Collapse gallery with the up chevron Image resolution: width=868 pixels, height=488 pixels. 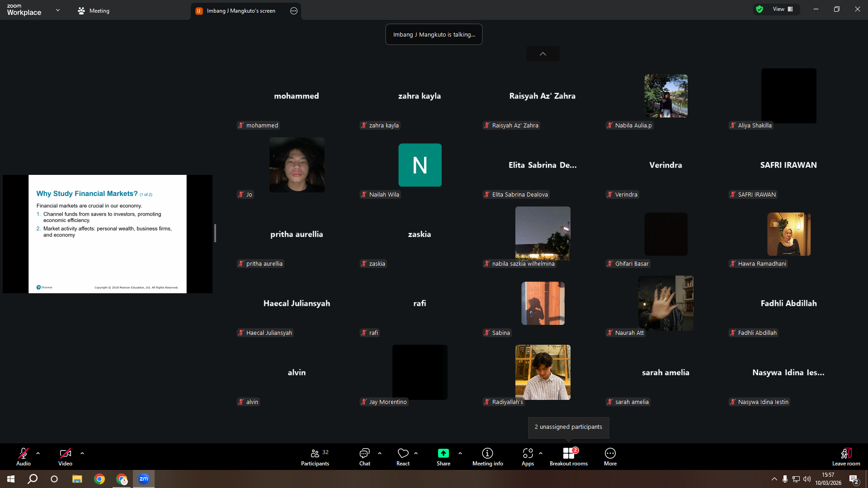(x=543, y=54)
